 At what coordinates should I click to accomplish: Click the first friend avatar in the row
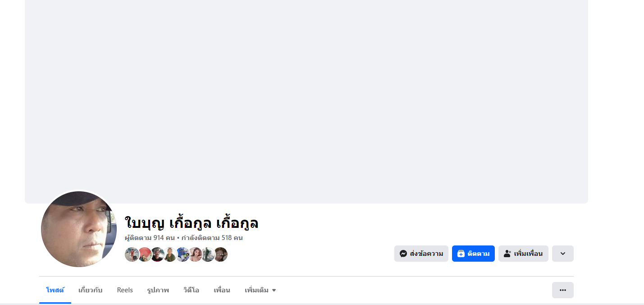click(132, 254)
